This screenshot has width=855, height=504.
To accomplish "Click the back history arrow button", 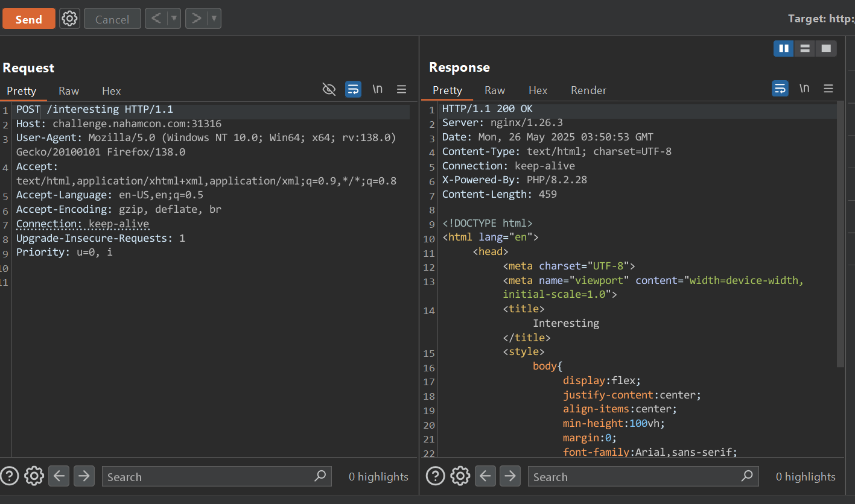I will tap(156, 19).
